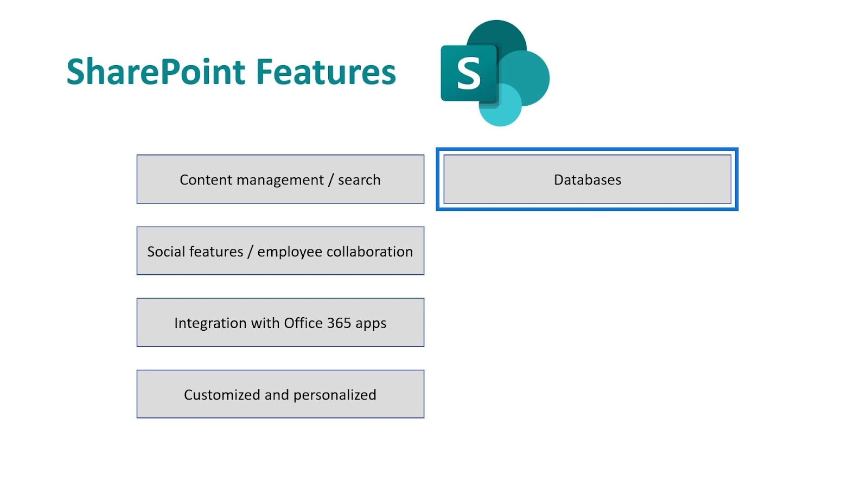Select the Databases box

(x=588, y=179)
